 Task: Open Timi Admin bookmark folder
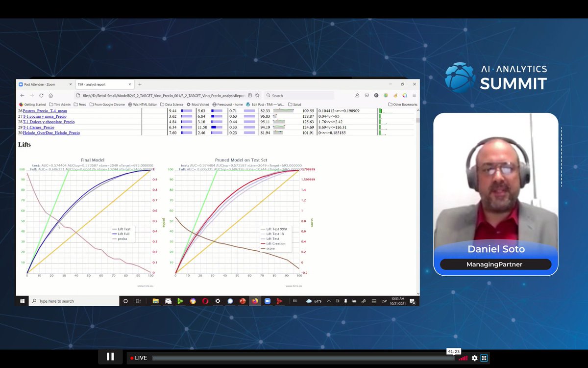[59, 105]
